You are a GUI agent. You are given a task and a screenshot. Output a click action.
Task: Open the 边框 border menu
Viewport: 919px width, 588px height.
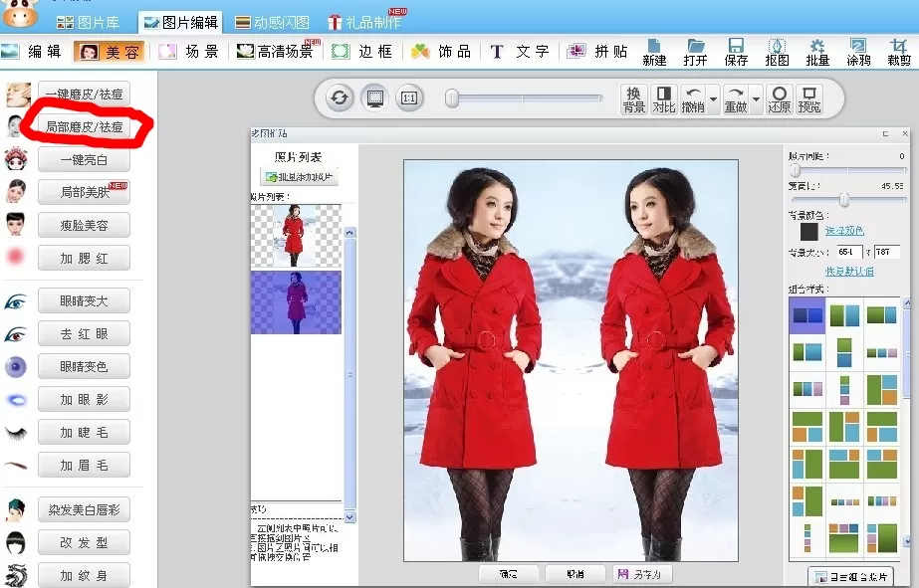point(361,52)
